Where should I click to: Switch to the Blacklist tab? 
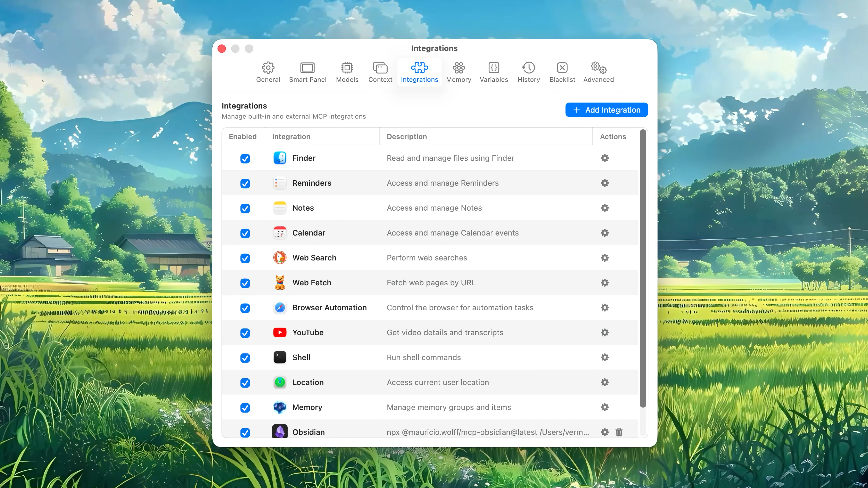coord(562,72)
